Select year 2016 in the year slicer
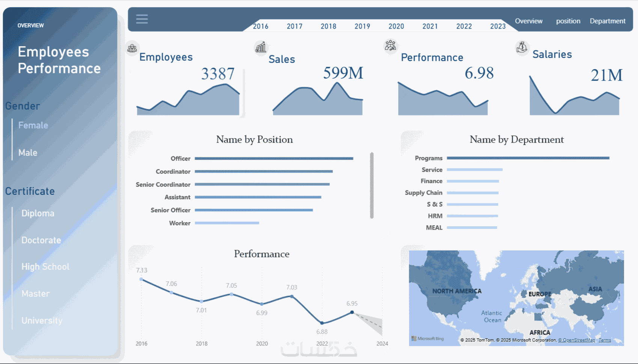The image size is (638, 364). (x=260, y=26)
